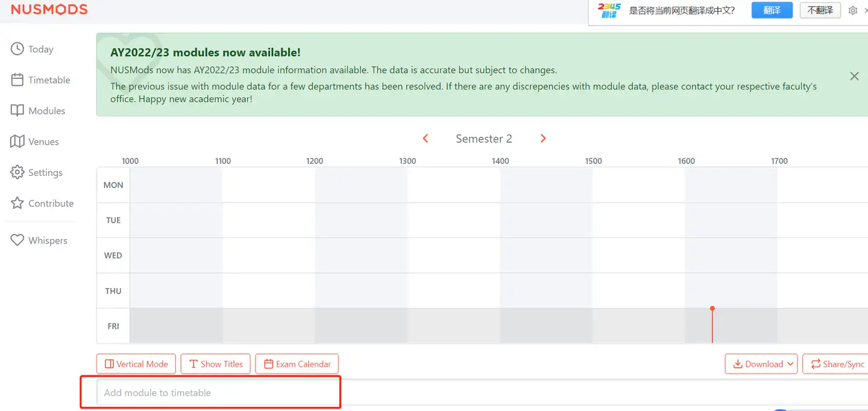Click the red current time marker
Viewport: 868px width, 411px height.
pyautogui.click(x=712, y=309)
